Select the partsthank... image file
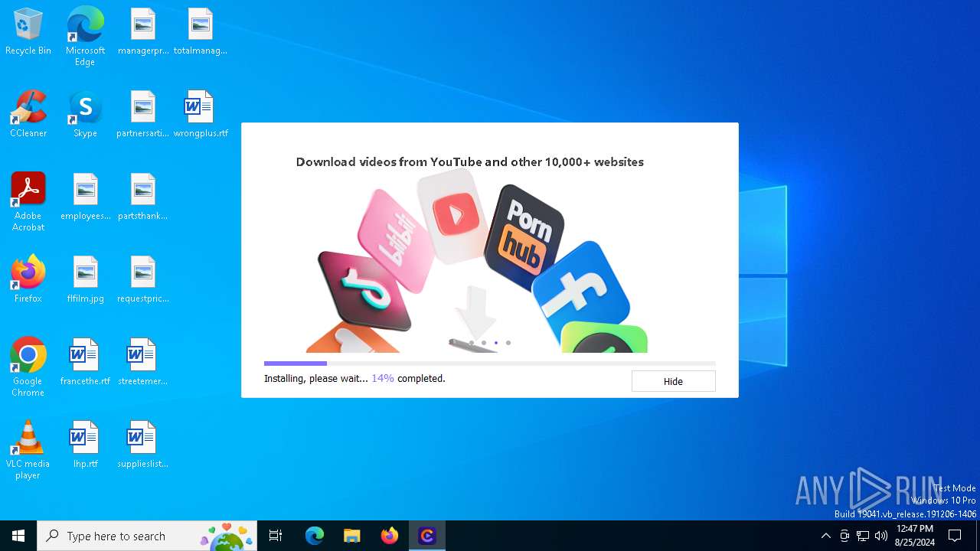980x551 pixels. coord(143,197)
